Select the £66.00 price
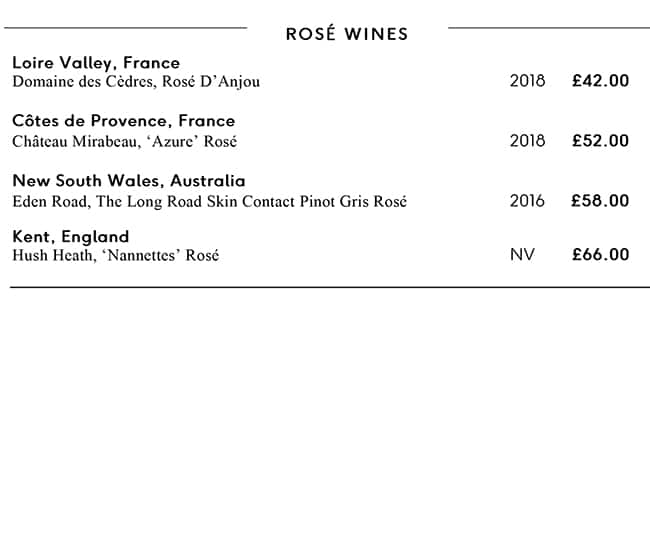The height and width of the screenshot is (550, 650). (600, 255)
